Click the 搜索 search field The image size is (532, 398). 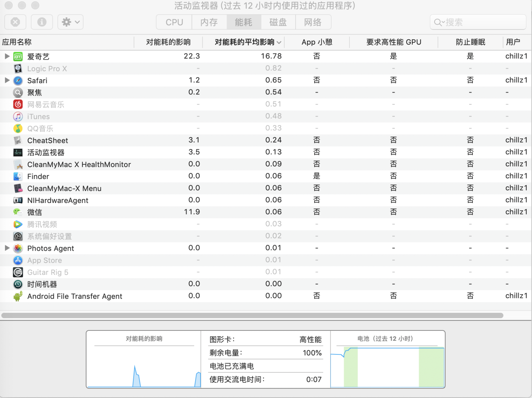tap(478, 22)
